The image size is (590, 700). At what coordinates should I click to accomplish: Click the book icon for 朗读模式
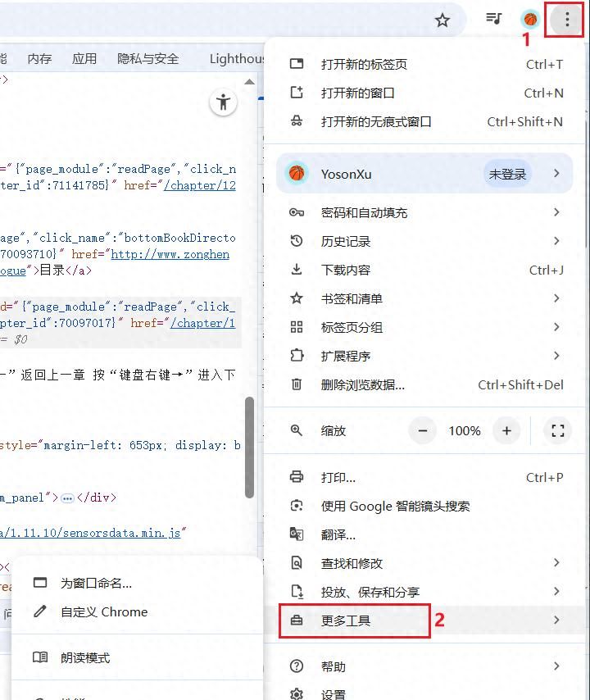(x=40, y=657)
